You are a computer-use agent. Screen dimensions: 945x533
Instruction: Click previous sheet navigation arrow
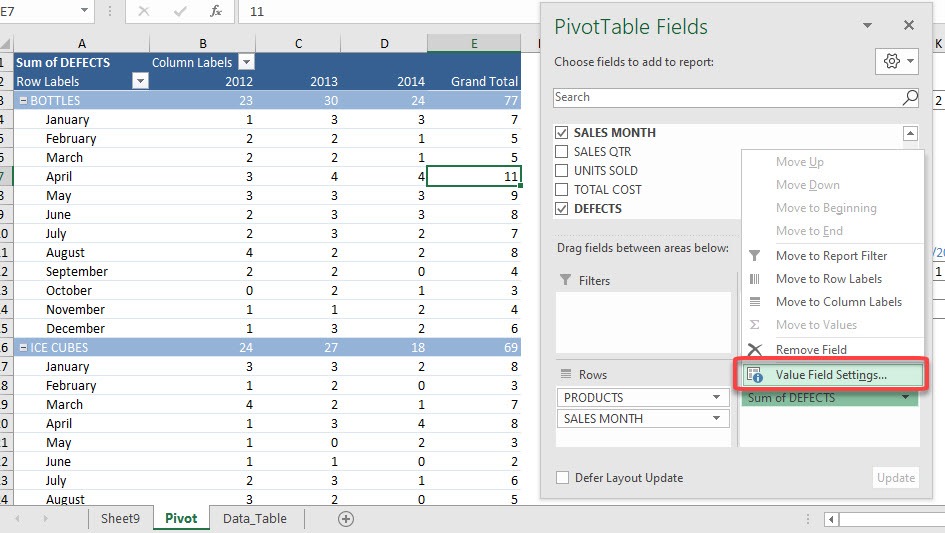[17, 519]
